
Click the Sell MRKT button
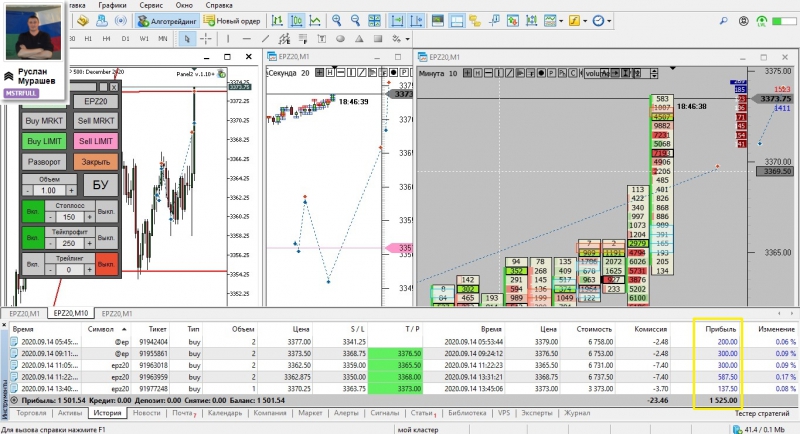click(x=96, y=121)
